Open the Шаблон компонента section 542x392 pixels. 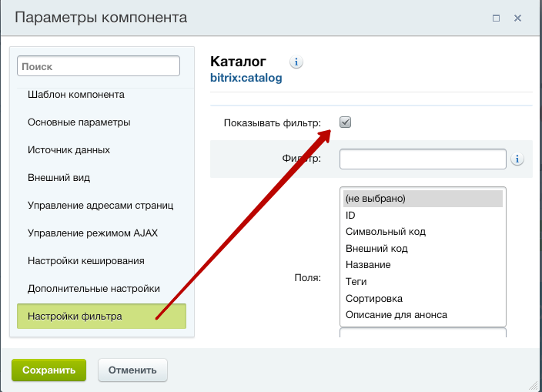(76, 95)
